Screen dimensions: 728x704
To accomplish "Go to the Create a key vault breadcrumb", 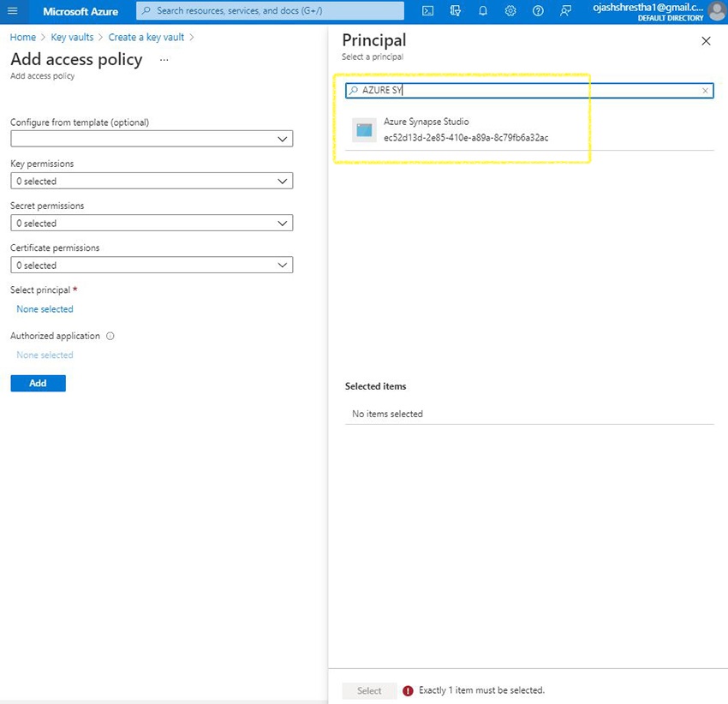I will click(146, 37).
